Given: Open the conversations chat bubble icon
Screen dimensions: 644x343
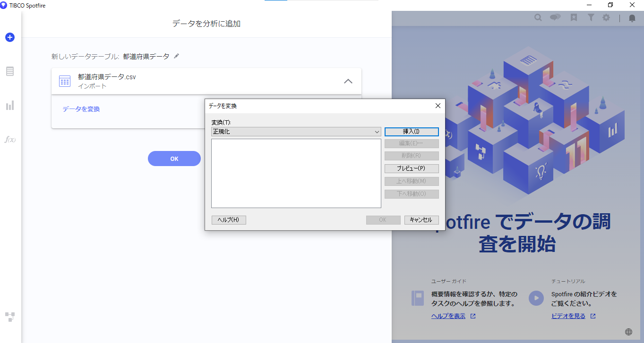Looking at the screenshot, I should 555,17.
